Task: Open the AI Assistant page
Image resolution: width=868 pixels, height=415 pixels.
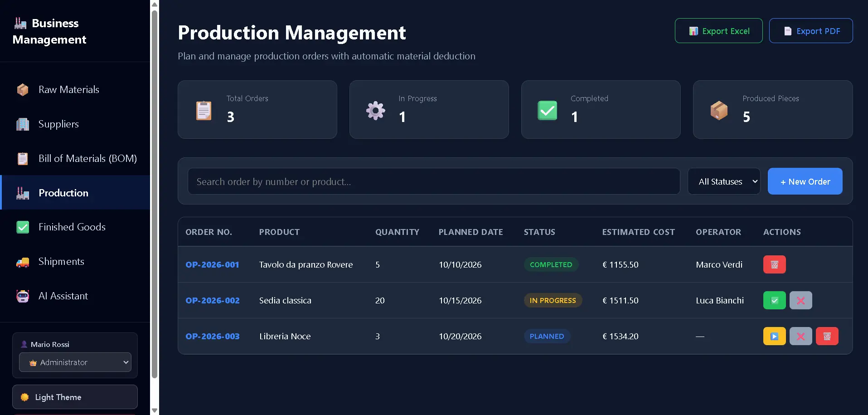Action: coord(75,296)
